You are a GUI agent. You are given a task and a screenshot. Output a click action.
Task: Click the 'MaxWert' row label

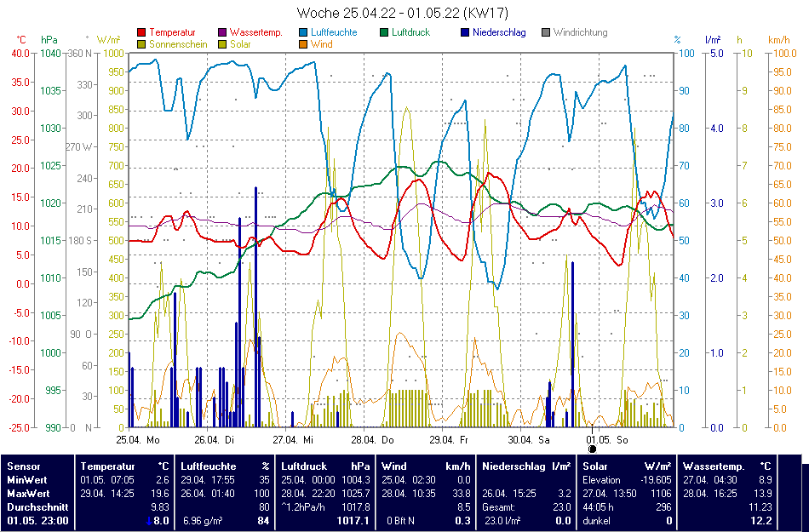point(28,494)
